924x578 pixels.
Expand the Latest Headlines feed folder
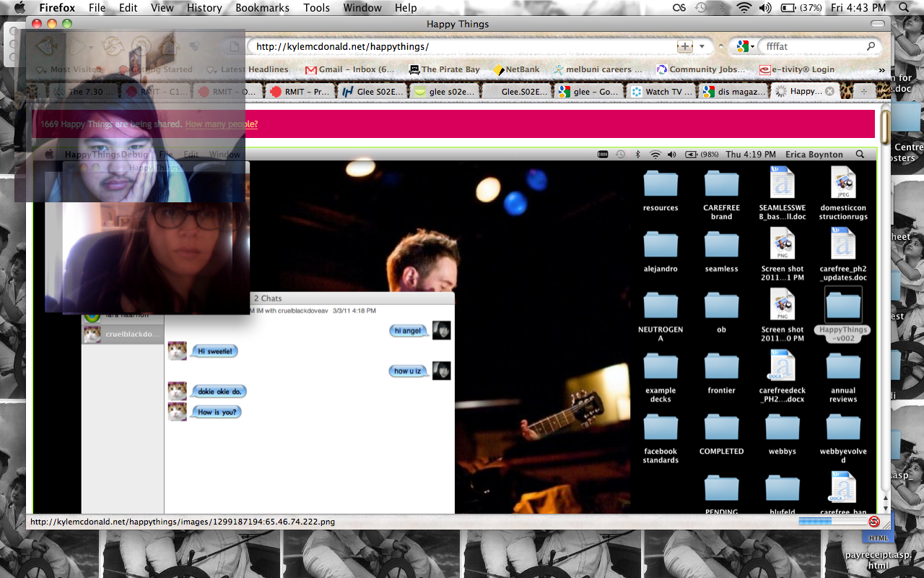point(248,69)
